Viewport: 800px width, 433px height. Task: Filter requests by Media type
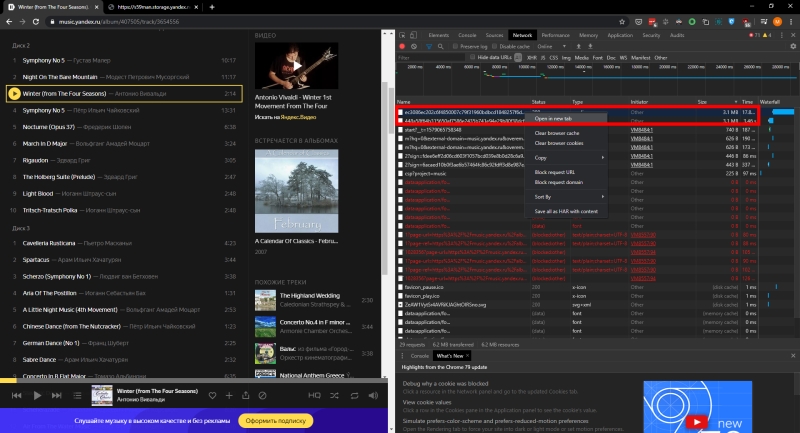582,58
